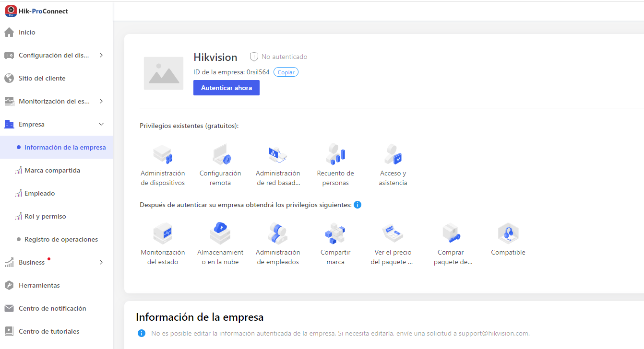Screen dimensions: 644x349
Task: Click the Ver el precio del paquete icon
Action: 393,233
